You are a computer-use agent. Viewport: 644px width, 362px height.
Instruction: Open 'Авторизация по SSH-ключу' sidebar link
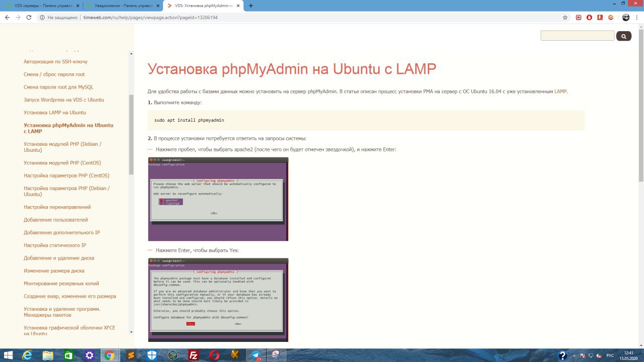coord(55,61)
